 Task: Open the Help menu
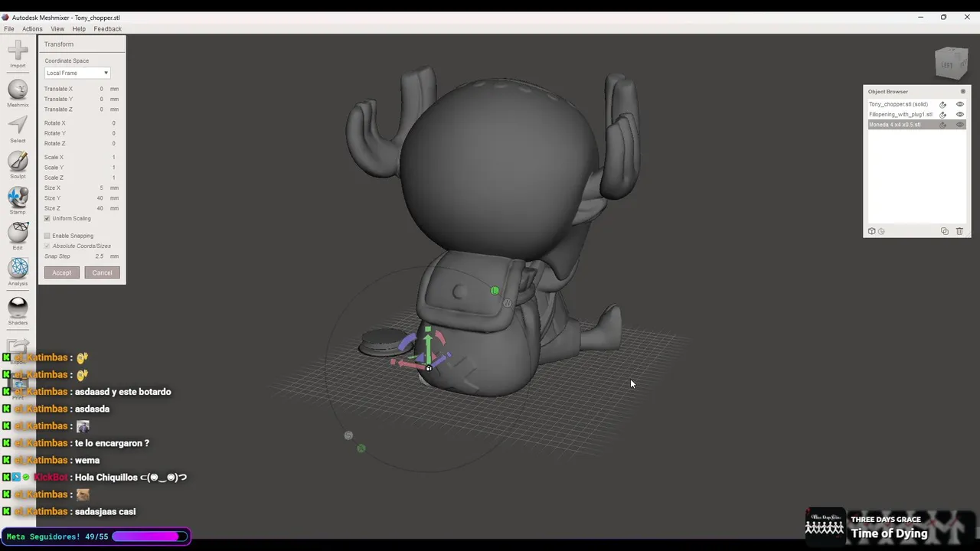[79, 29]
